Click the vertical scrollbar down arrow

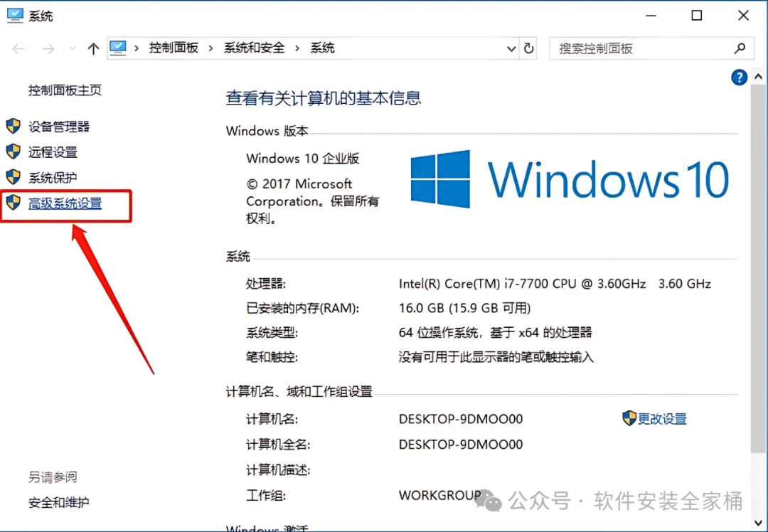click(x=758, y=522)
